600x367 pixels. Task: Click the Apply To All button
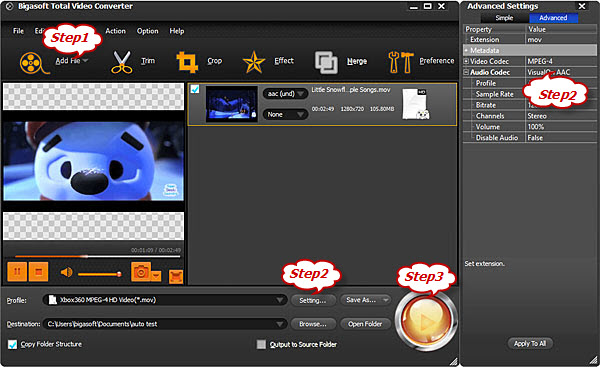pyautogui.click(x=530, y=344)
